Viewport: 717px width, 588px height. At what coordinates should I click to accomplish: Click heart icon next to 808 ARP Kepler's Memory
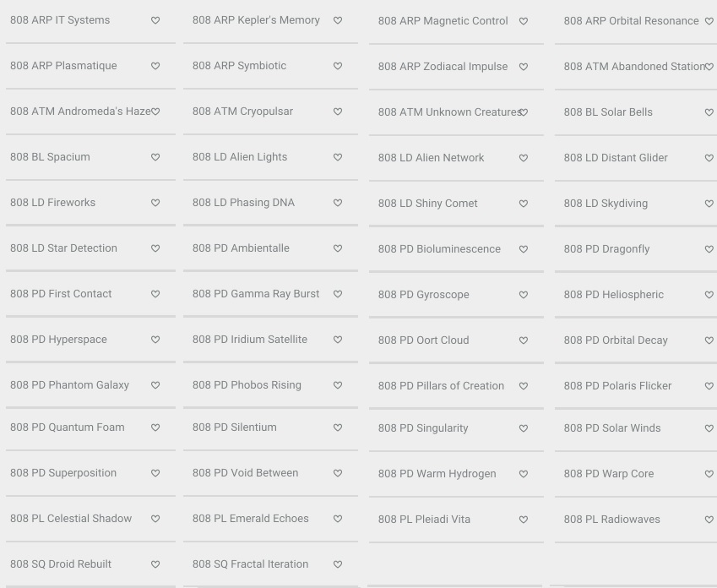coord(338,20)
